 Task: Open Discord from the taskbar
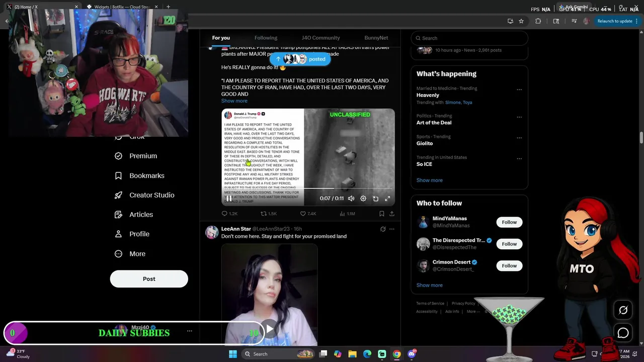(x=412, y=354)
